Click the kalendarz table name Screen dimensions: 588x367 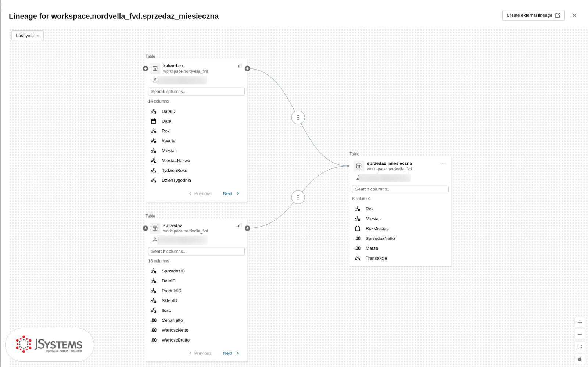coord(173,66)
